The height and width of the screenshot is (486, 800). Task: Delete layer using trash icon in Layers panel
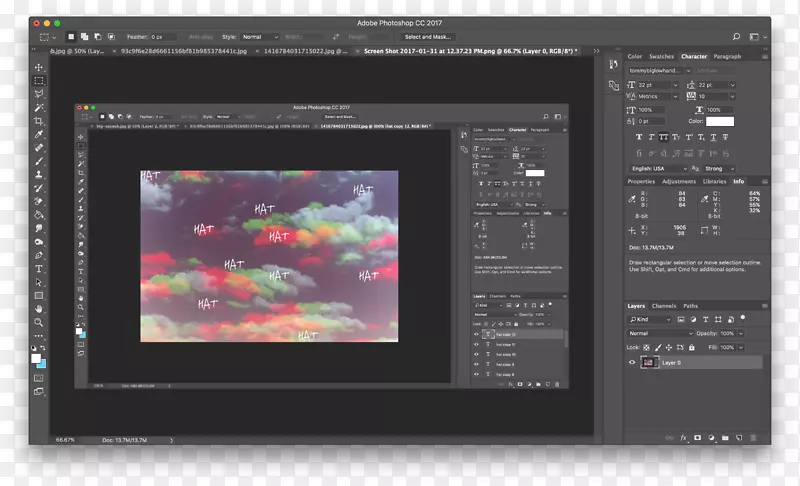point(754,438)
